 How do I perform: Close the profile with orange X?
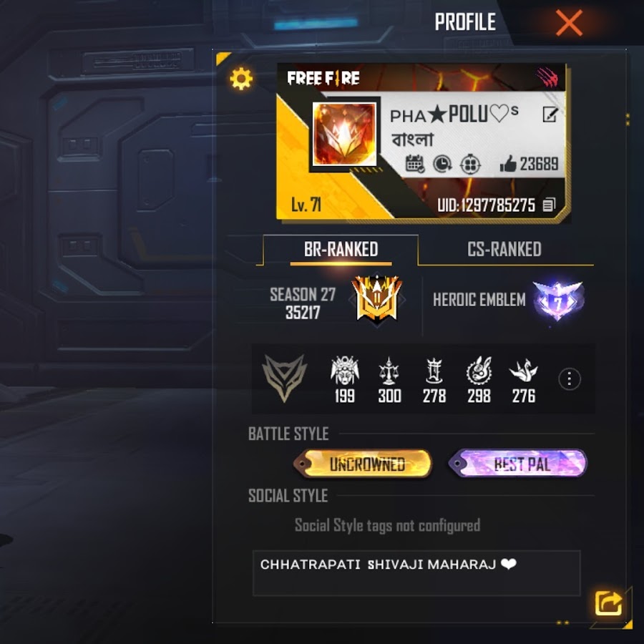(569, 23)
